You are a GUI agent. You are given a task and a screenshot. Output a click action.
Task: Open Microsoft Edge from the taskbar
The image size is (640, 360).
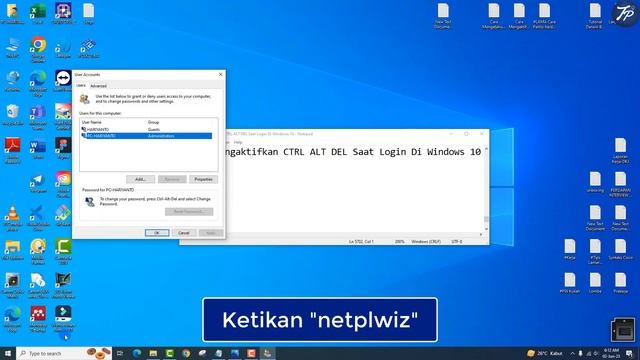tap(137, 353)
